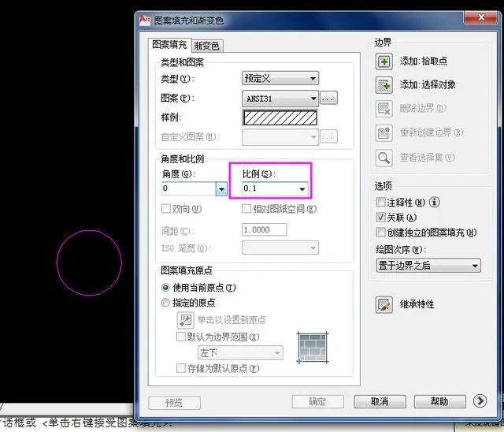Close the 图案填充和渐变色 dialog

[x=481, y=17]
